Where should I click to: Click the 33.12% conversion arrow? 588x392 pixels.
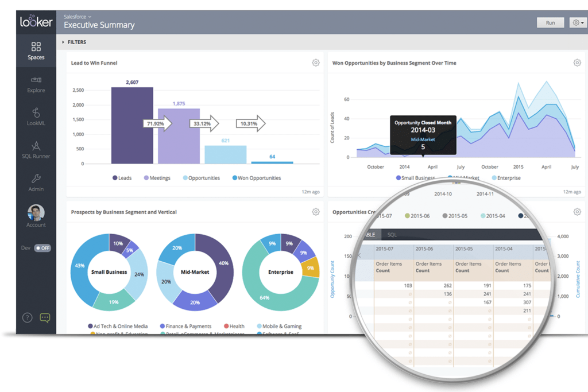pyautogui.click(x=204, y=123)
